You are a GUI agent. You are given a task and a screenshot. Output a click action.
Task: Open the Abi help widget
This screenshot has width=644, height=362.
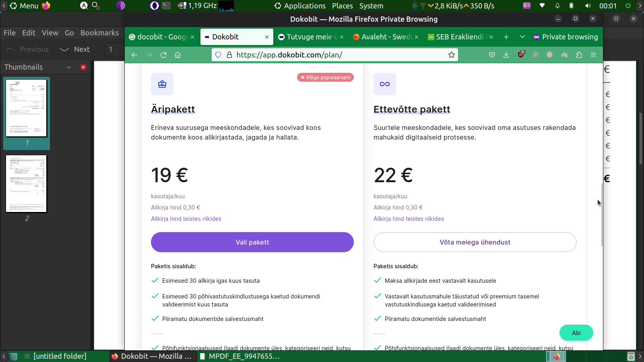[x=576, y=333]
